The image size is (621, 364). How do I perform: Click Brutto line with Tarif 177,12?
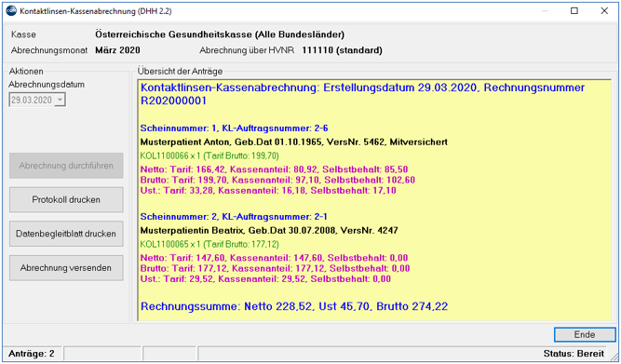[x=275, y=268]
